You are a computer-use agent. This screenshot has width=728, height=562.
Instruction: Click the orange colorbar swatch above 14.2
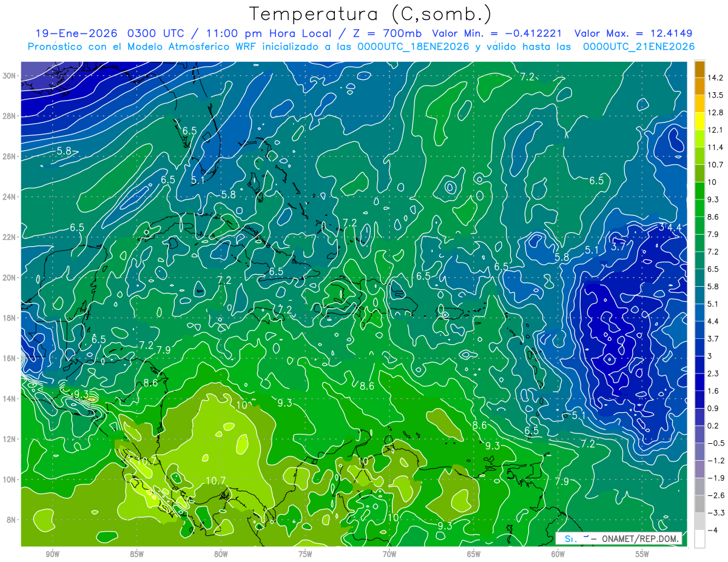tap(699, 69)
